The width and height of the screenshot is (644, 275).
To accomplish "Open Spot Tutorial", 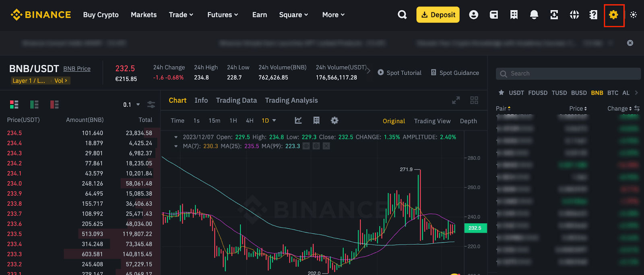I will [399, 73].
